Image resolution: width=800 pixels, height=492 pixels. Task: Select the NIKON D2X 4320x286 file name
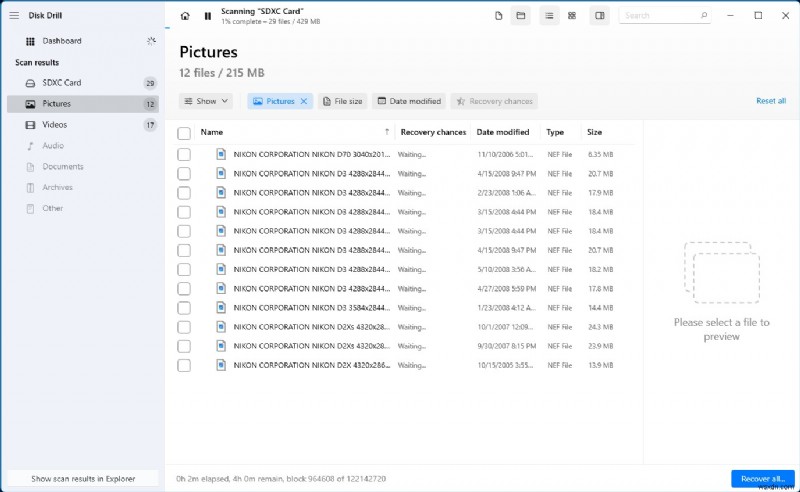point(312,365)
